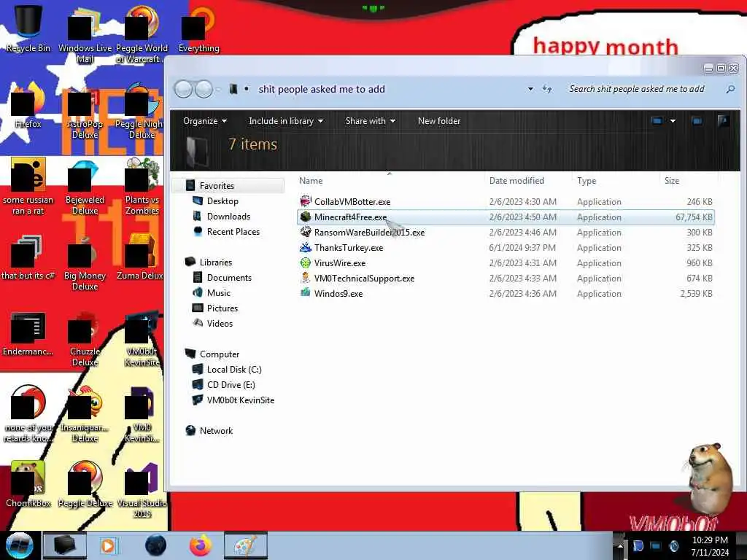Select ThanksTurkey.exe file
Image resolution: width=747 pixels, height=560 pixels.
coord(348,248)
